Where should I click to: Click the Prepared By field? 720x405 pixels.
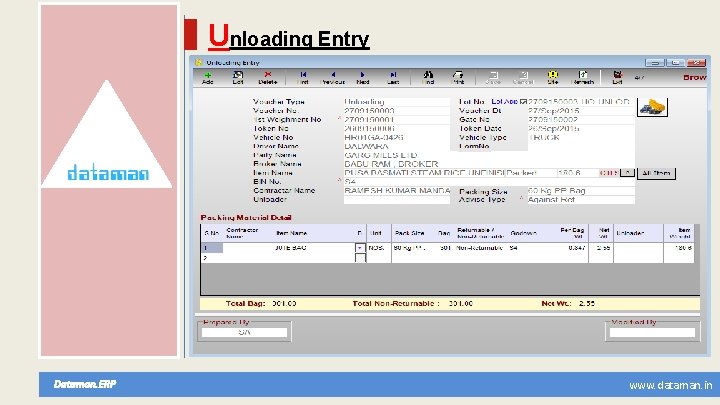coord(244,332)
